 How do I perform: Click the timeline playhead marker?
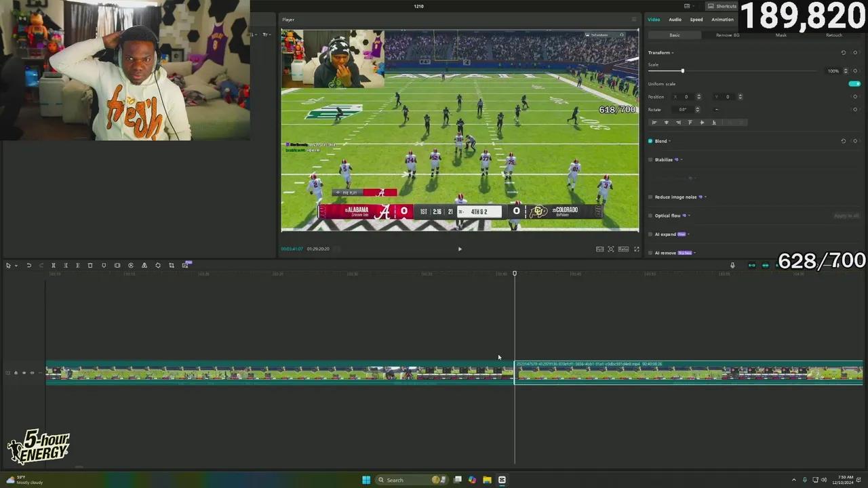(x=515, y=273)
